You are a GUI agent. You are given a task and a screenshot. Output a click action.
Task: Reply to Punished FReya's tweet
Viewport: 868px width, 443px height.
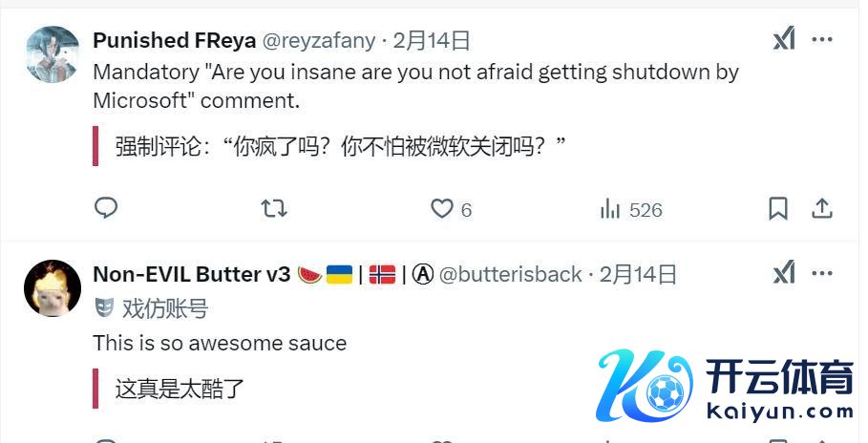106,208
